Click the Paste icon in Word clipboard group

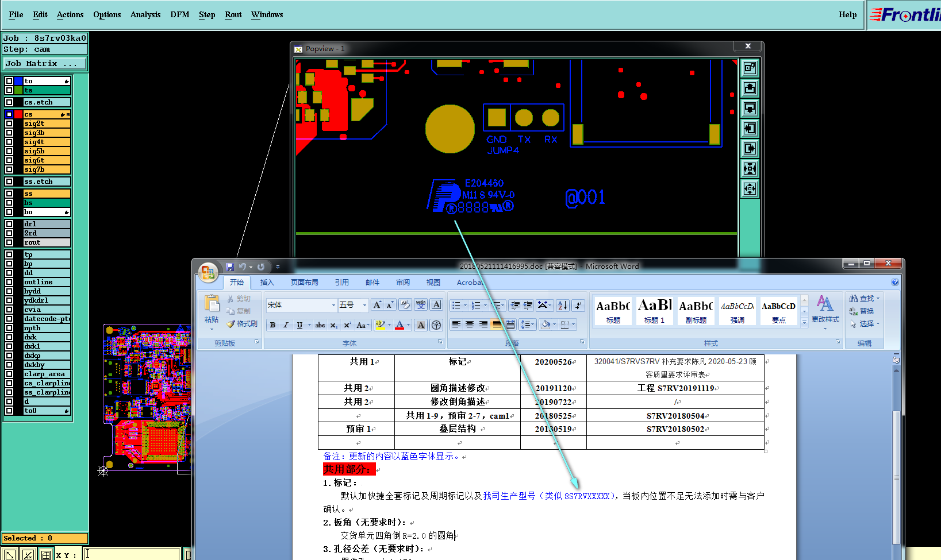pos(212,303)
